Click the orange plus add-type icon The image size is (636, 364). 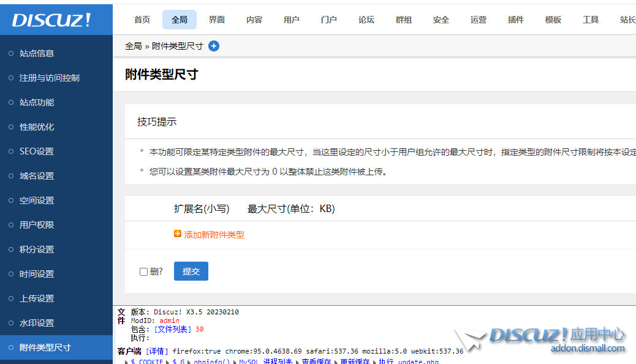click(x=178, y=234)
